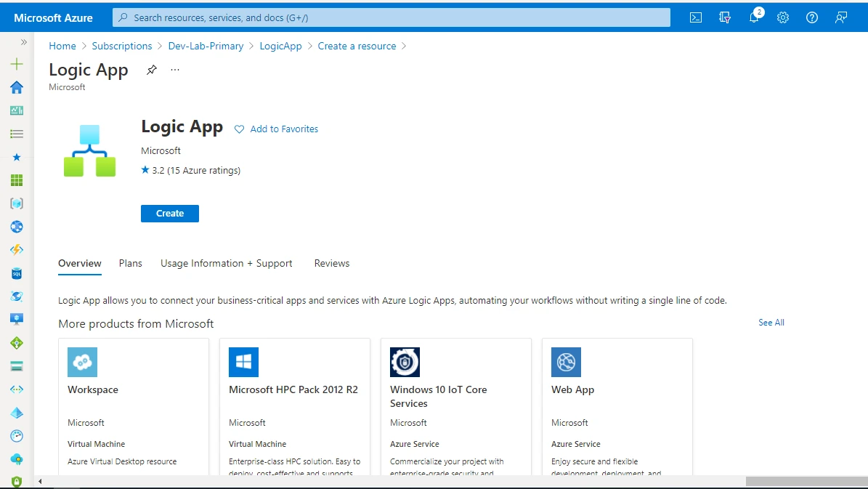The width and height of the screenshot is (868, 489).
Task: Click the See All link for more products
Action: (771, 322)
